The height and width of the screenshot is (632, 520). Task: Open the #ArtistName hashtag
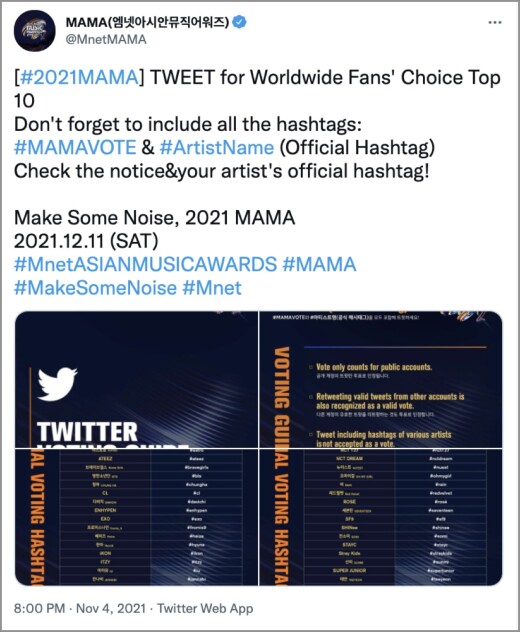tap(217, 147)
